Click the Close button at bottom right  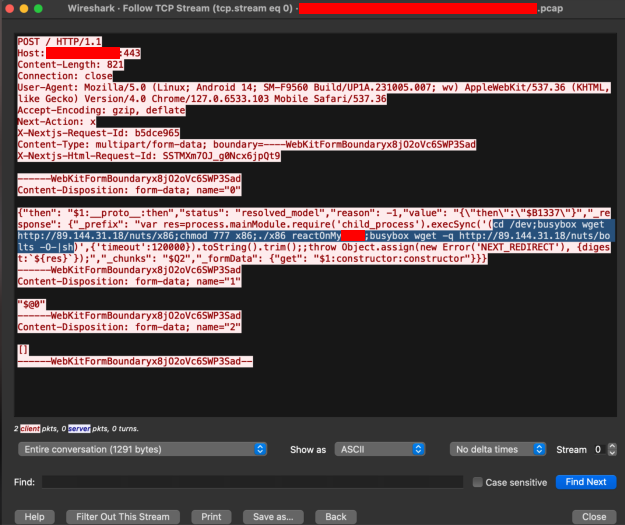pyautogui.click(x=594, y=516)
